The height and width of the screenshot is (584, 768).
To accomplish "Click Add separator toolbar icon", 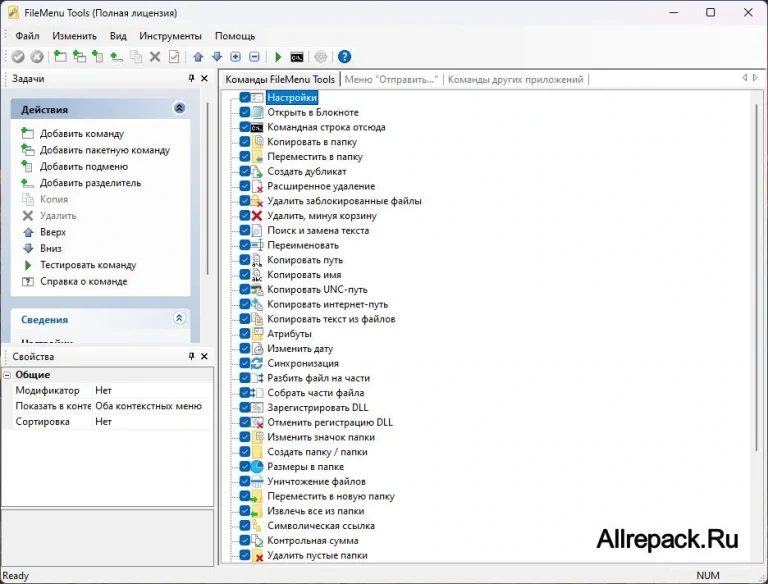I will pyautogui.click(x=116, y=57).
